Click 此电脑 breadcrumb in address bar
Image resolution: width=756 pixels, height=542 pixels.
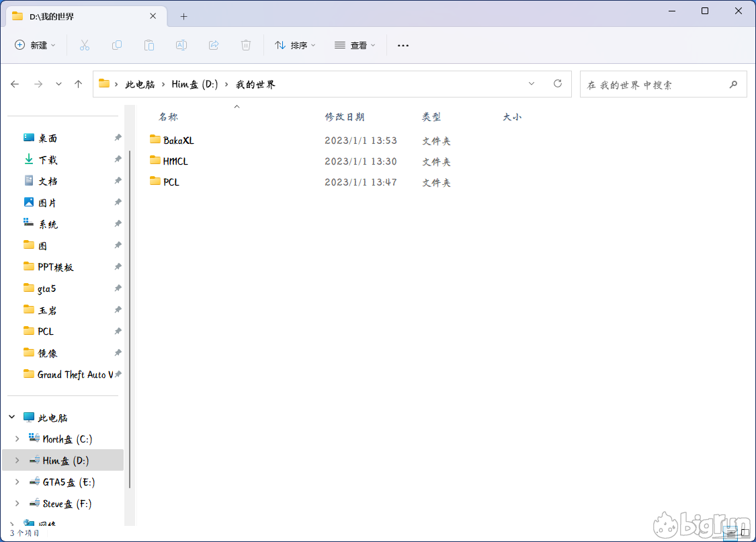click(x=140, y=85)
